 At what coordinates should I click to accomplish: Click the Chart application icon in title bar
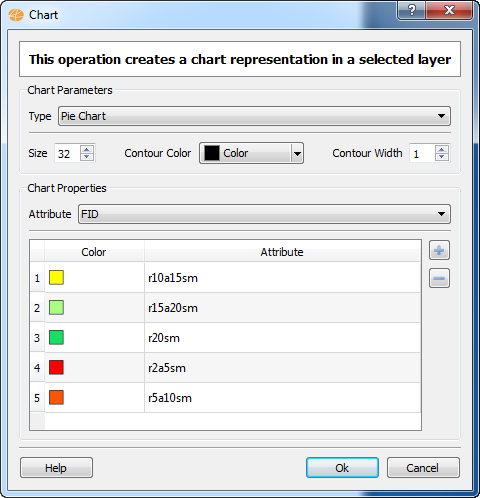click(x=16, y=15)
